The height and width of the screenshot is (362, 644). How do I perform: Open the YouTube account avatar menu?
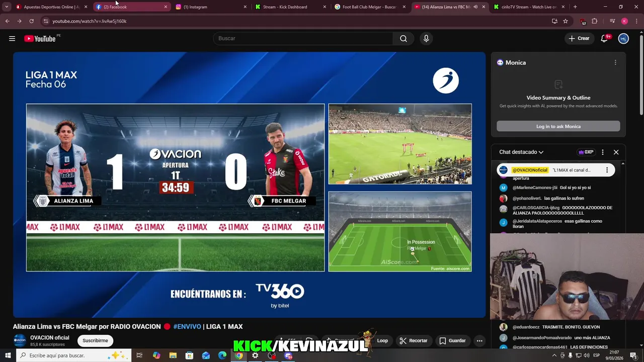pyautogui.click(x=623, y=39)
